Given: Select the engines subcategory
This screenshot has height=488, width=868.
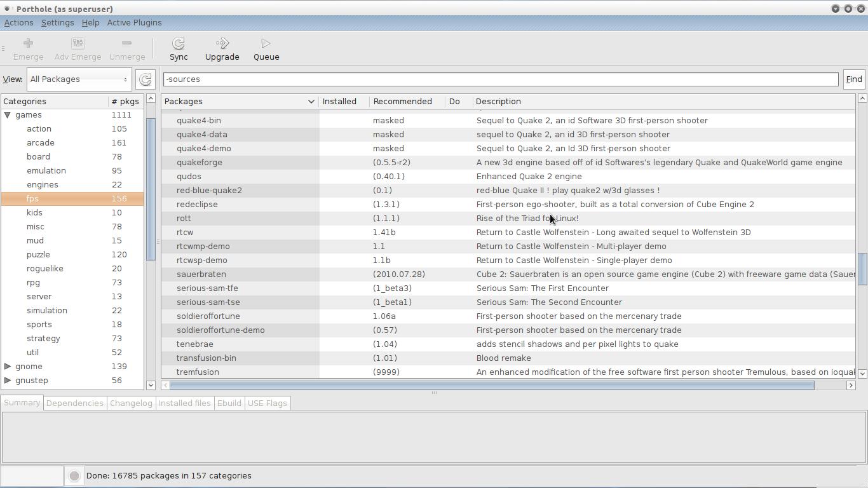Looking at the screenshot, I should coord(72,185).
